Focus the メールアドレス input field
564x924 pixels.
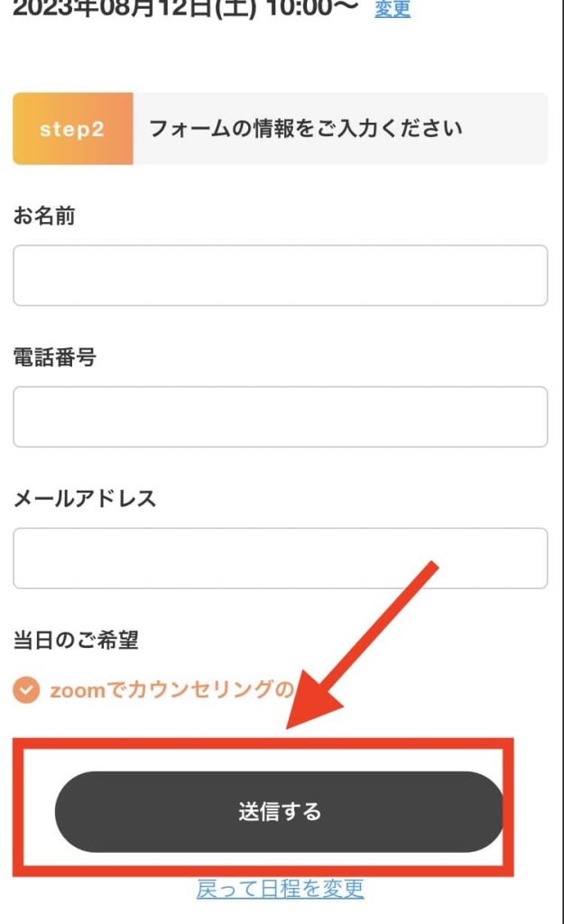click(280, 559)
